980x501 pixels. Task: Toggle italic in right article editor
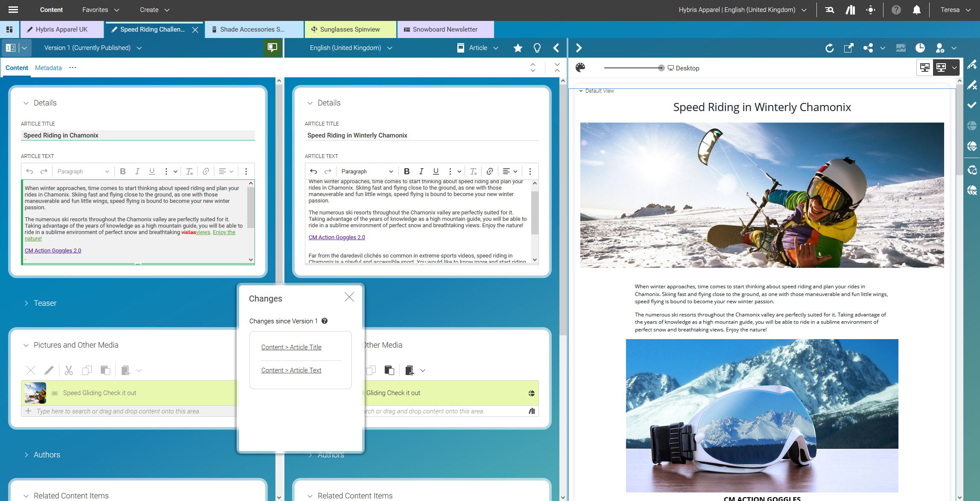(x=421, y=171)
